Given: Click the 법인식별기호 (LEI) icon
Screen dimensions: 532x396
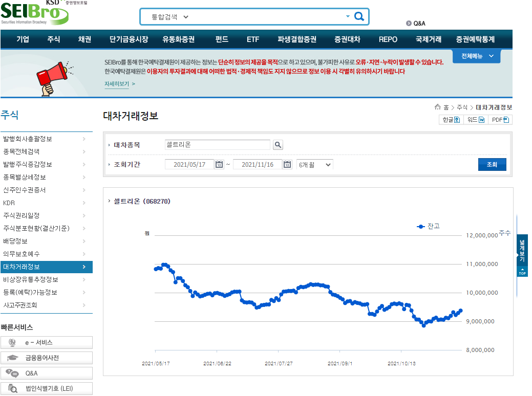Looking at the screenshot, I should [x=13, y=388].
